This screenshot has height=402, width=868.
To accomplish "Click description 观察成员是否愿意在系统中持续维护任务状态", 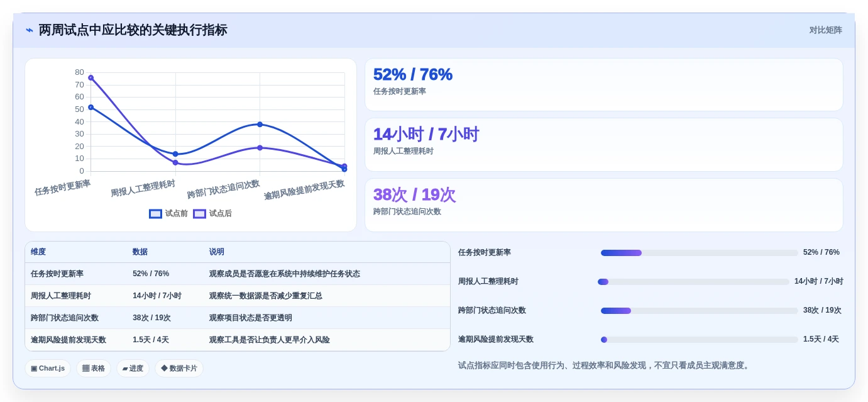I will click(x=285, y=274).
